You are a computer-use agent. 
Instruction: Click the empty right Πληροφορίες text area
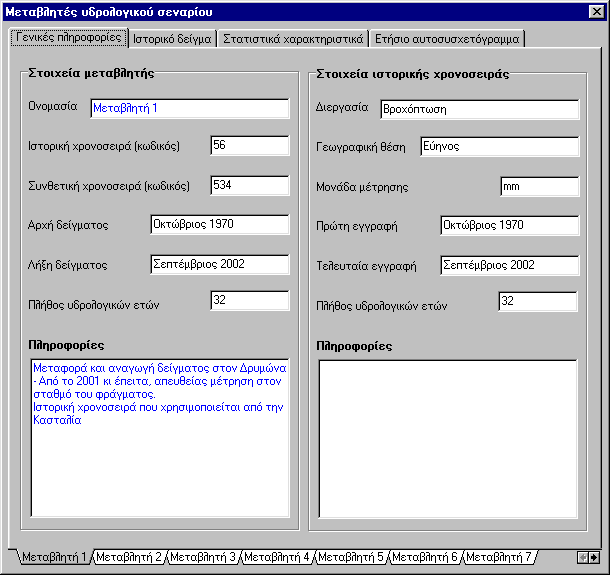point(448,439)
